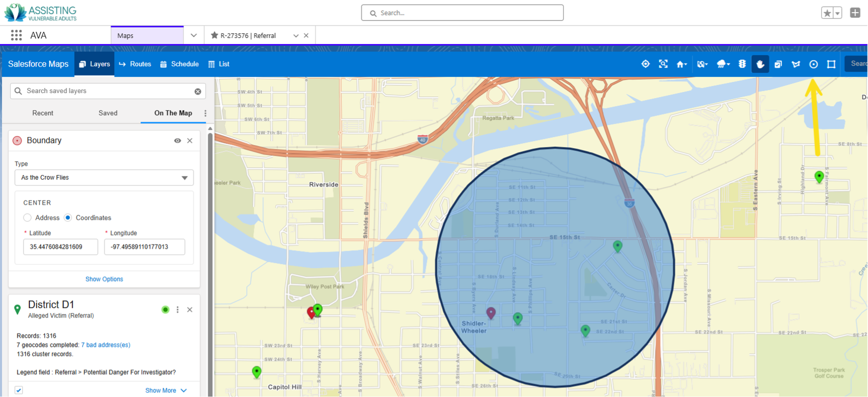Image resolution: width=868 pixels, height=397 pixels.
Task: Click the favorites star icon
Action: (827, 13)
